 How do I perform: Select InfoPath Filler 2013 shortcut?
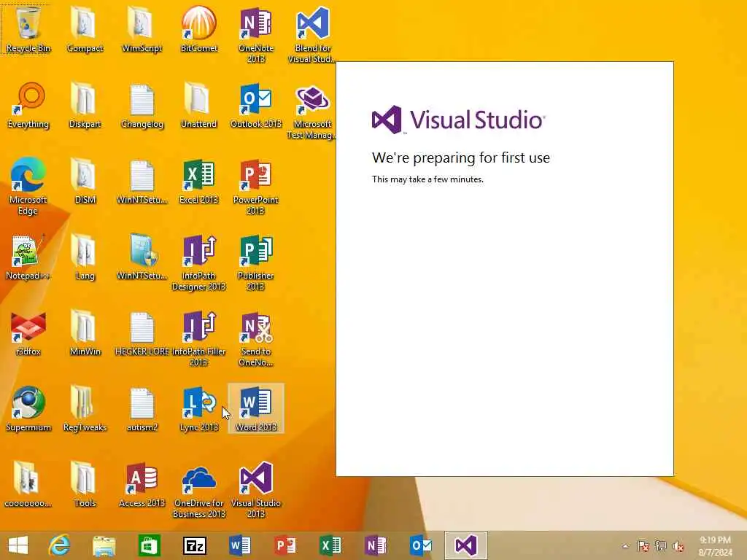199,338
